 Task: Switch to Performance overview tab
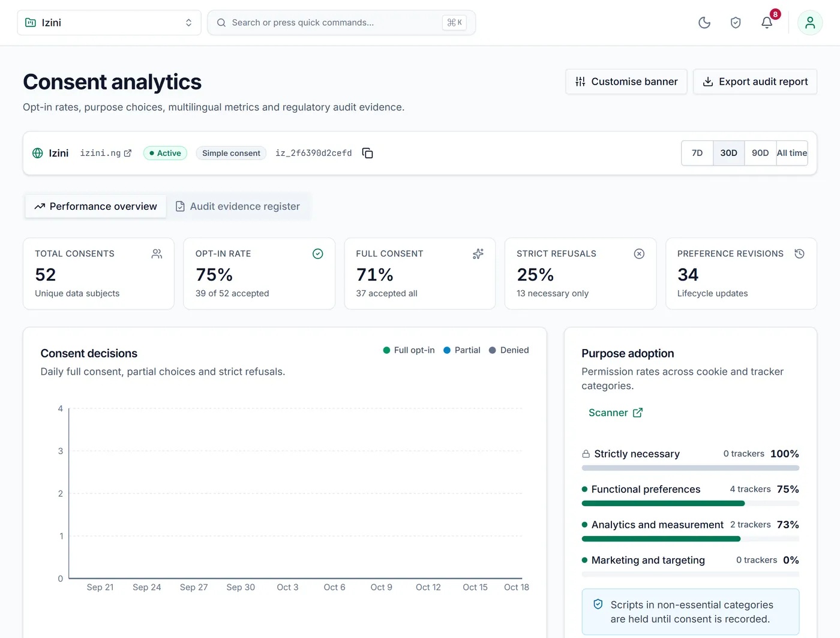(96, 206)
